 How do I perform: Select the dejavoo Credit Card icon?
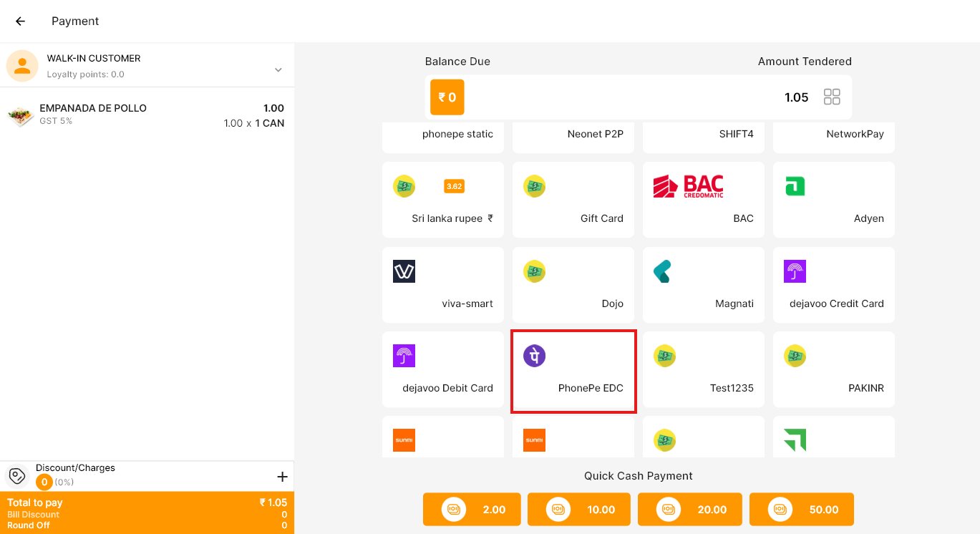pos(795,271)
